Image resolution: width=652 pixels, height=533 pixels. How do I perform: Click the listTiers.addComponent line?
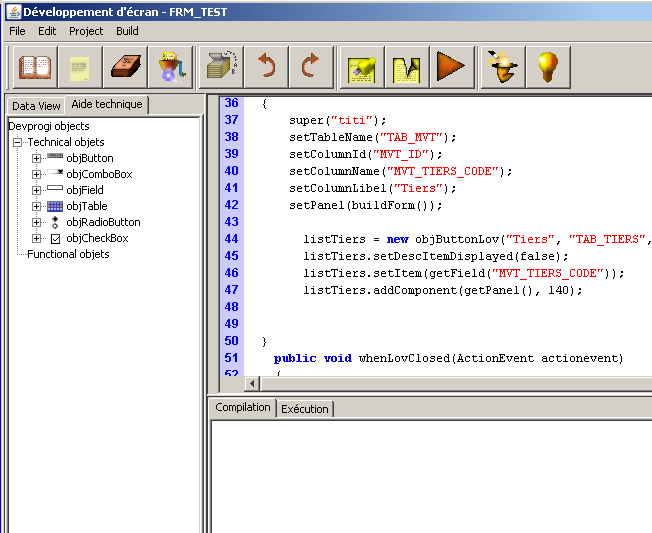pyautogui.click(x=442, y=290)
